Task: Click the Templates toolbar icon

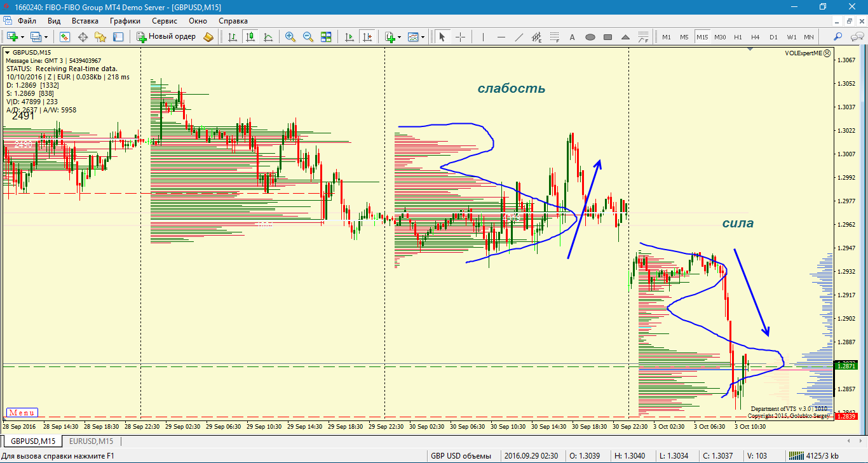Action: coord(413,37)
